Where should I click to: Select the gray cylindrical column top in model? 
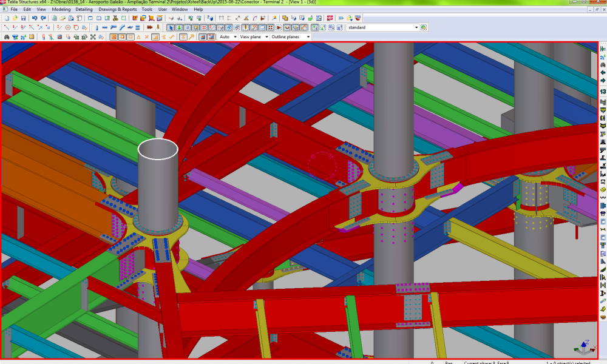tap(158, 149)
